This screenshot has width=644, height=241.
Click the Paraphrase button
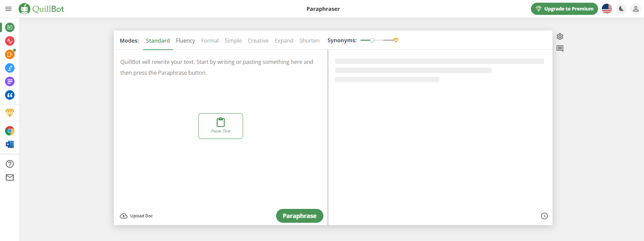(300, 216)
